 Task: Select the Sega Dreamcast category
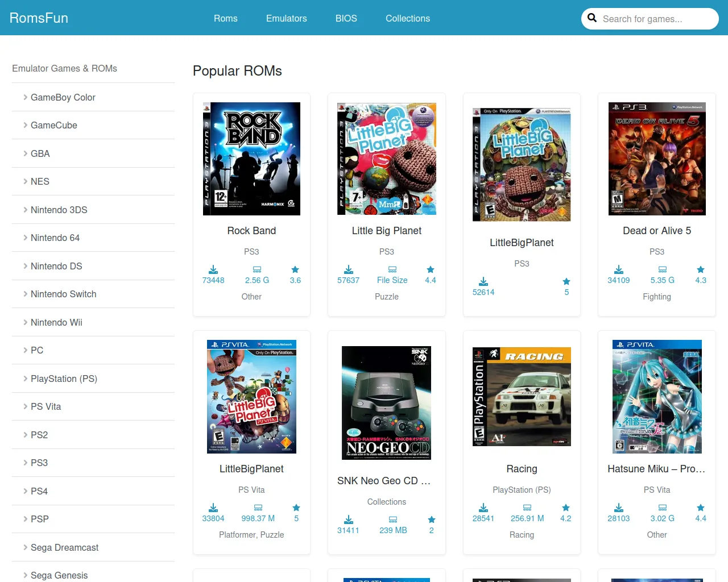64,547
